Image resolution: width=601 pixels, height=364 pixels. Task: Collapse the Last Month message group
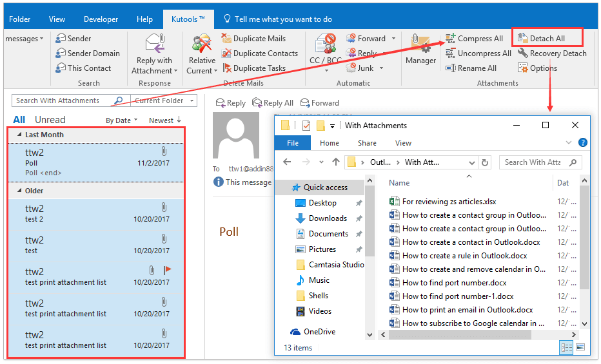[x=17, y=135]
